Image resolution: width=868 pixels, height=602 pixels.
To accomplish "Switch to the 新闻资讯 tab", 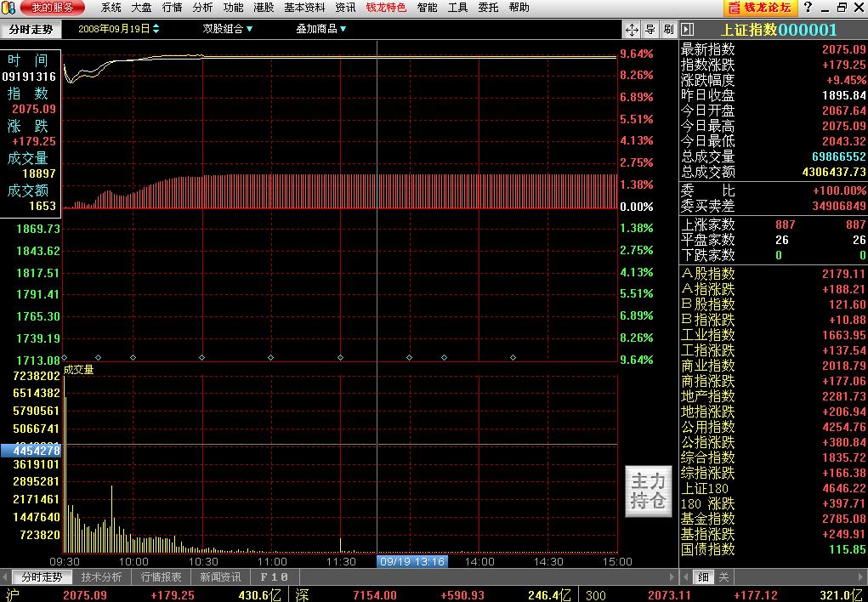I will (x=220, y=577).
